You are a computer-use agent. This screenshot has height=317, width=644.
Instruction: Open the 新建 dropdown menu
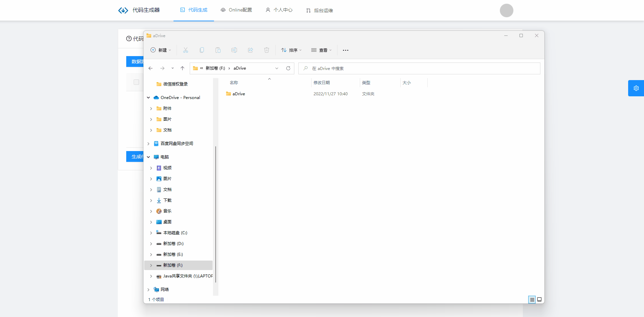tap(161, 50)
